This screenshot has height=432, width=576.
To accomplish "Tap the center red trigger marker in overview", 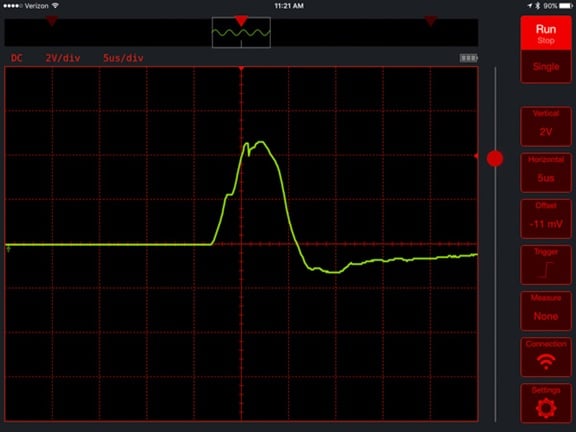I will tap(241, 21).
